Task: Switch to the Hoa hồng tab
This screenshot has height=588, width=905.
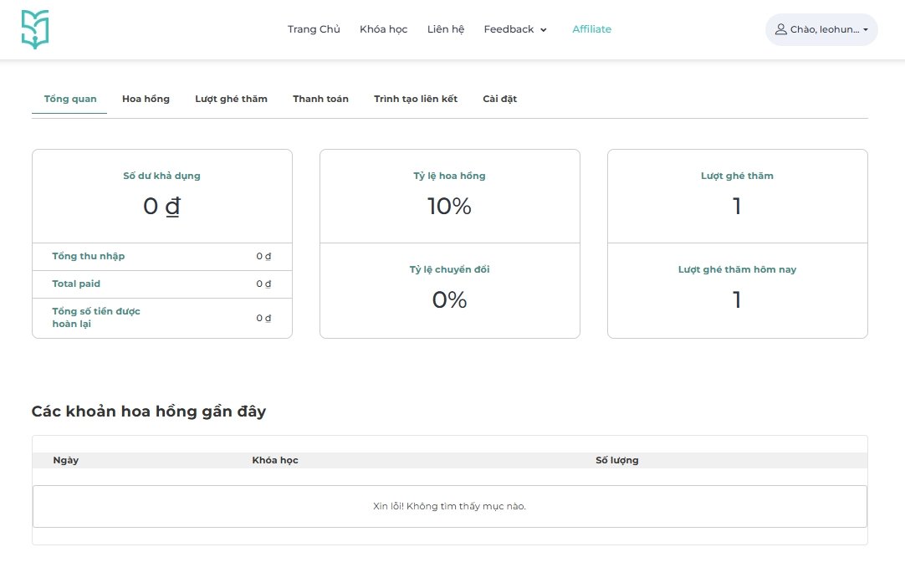Action: click(146, 99)
